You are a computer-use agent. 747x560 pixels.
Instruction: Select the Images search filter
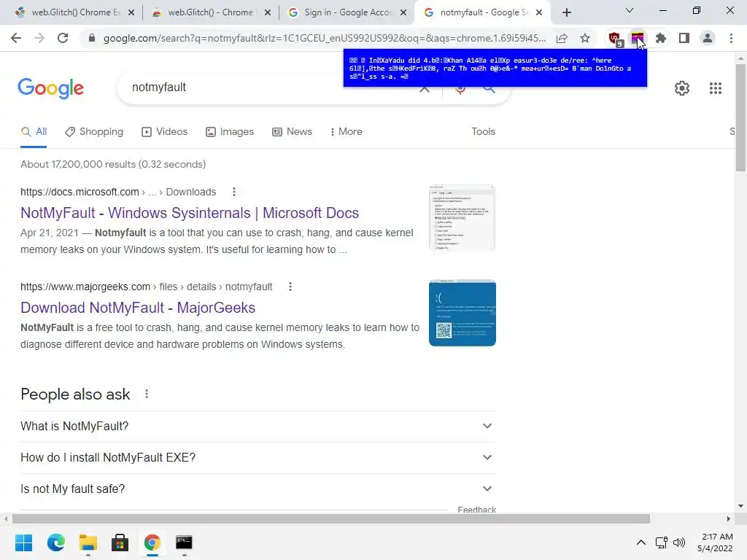click(x=230, y=132)
